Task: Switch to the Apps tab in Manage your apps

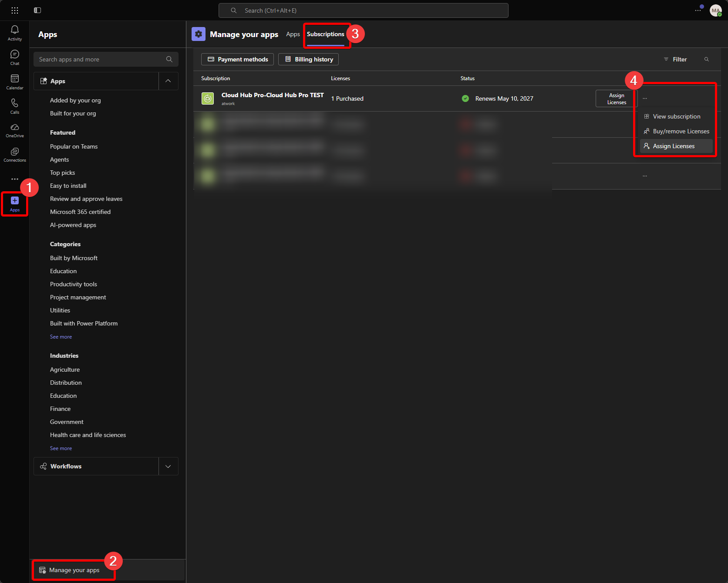Action: [x=293, y=34]
